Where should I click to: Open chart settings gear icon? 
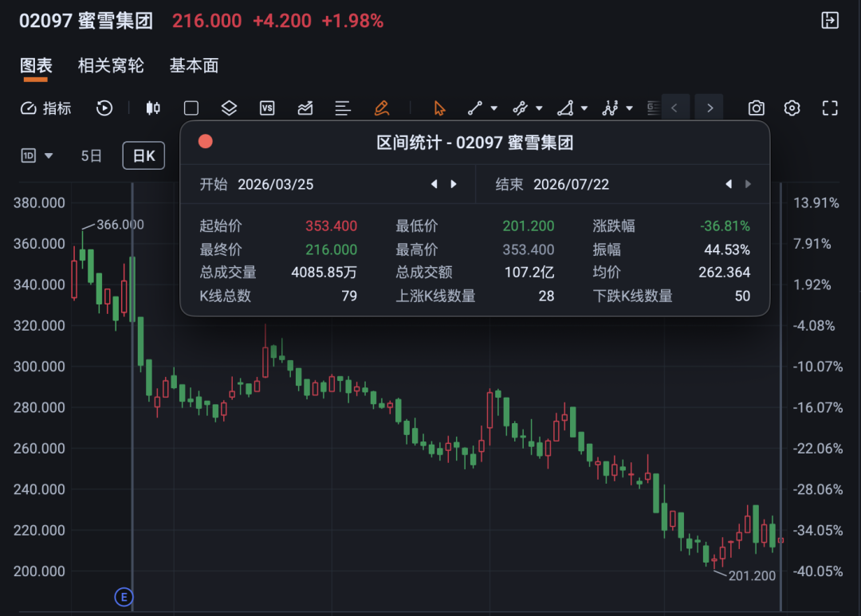coord(792,108)
